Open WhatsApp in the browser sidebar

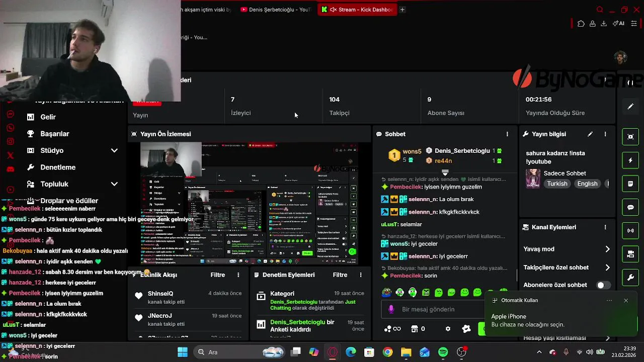(x=10, y=128)
